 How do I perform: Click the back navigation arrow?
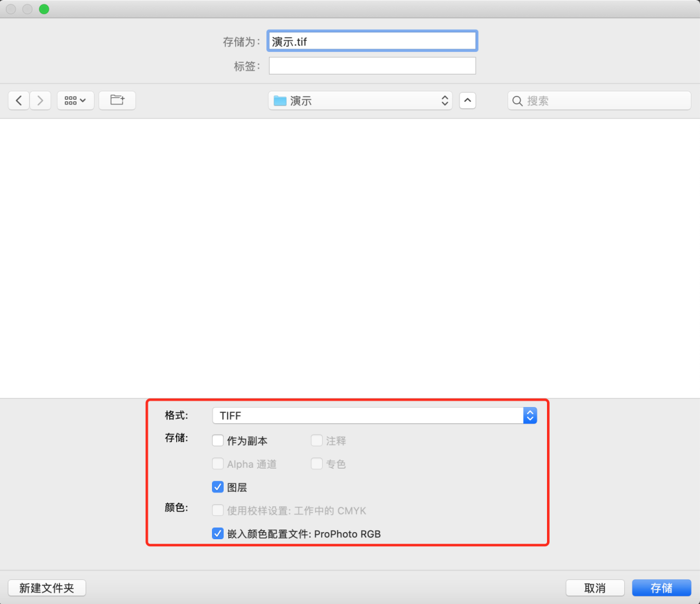(x=18, y=100)
